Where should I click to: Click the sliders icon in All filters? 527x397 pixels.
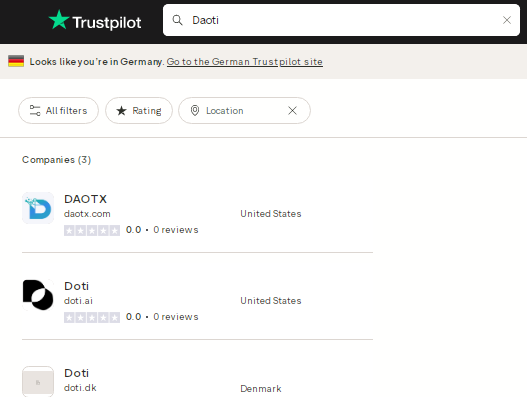point(35,111)
